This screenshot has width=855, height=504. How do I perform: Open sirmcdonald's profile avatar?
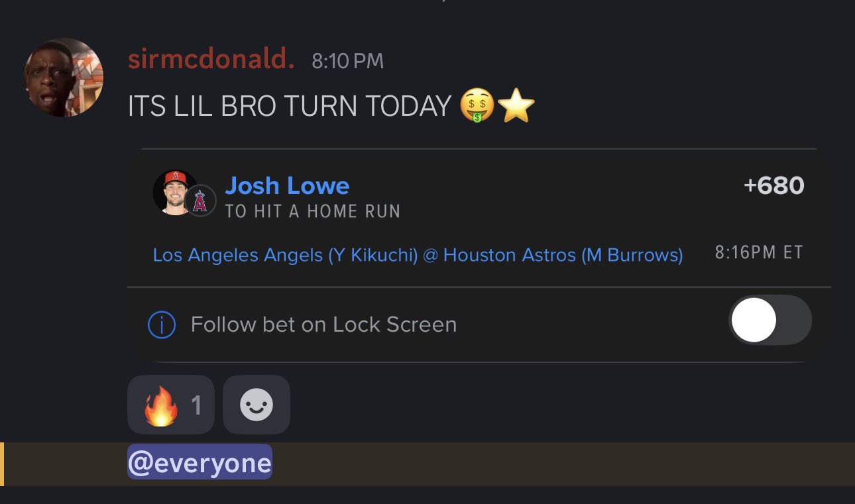pos(64,77)
